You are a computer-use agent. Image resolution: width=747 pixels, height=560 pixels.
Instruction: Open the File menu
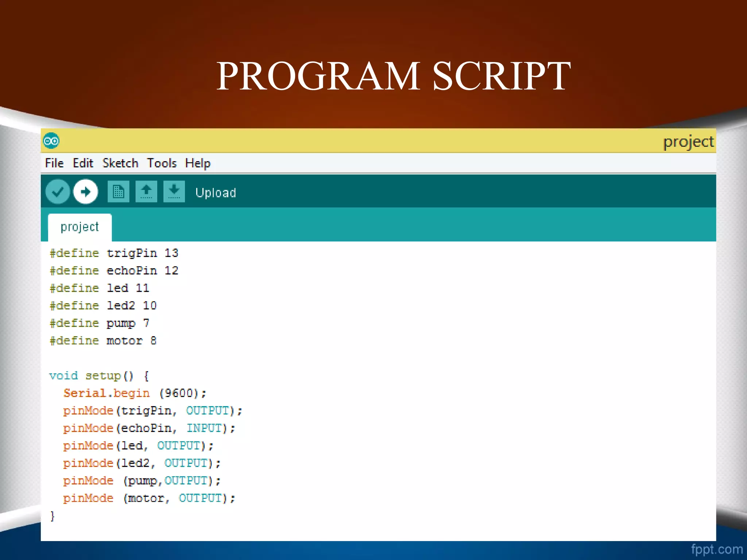click(x=54, y=163)
